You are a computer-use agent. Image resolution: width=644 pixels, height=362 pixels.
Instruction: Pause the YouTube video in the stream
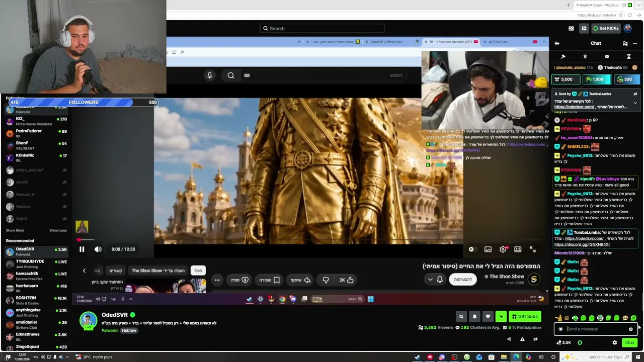(x=82, y=249)
